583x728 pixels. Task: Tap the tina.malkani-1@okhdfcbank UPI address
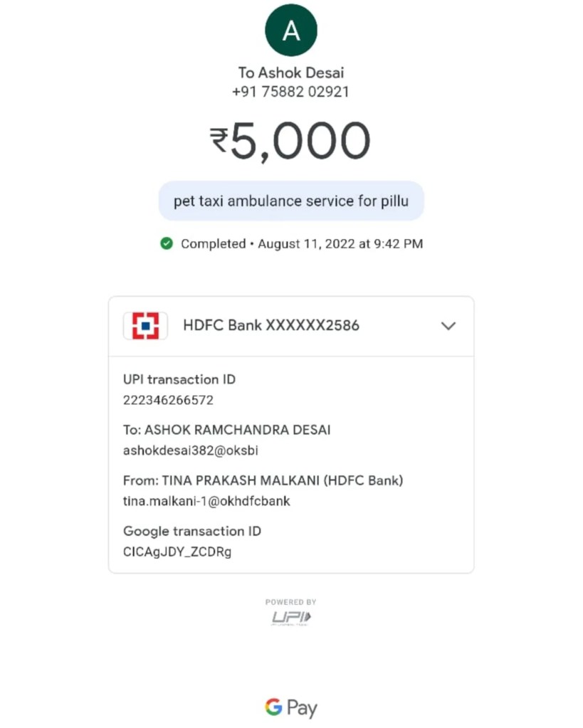click(x=206, y=501)
